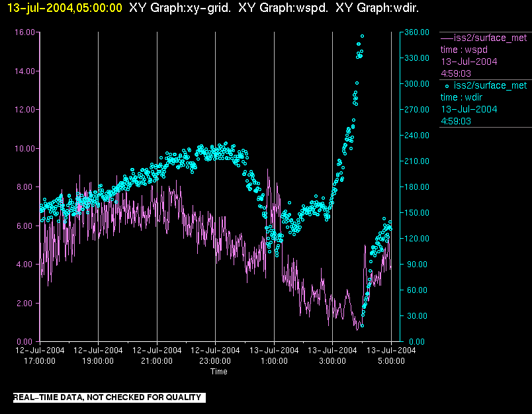532x414 pixels.
Task: Click the 'Time' x-axis title
Action: [219, 372]
